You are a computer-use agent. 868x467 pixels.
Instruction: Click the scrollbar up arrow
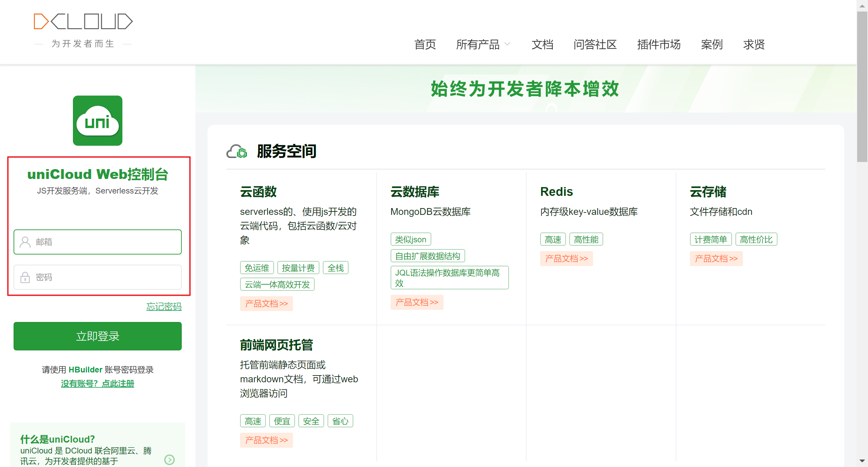tap(862, 6)
